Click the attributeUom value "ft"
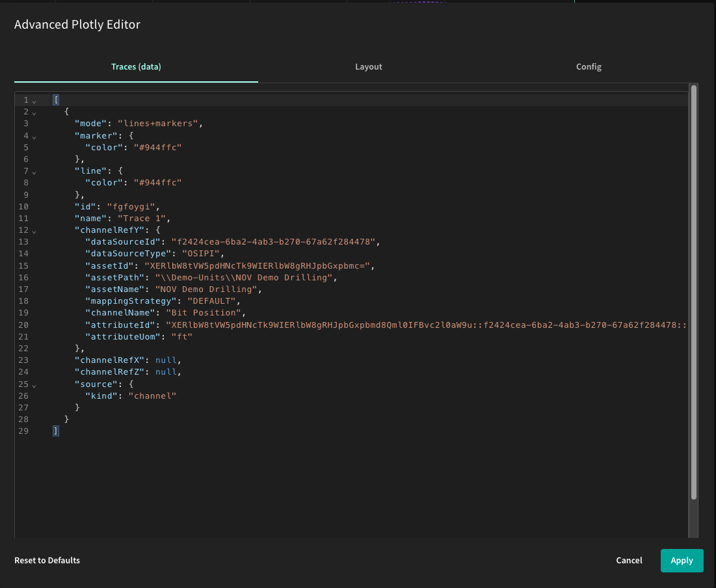The image size is (716, 588). tap(181, 337)
